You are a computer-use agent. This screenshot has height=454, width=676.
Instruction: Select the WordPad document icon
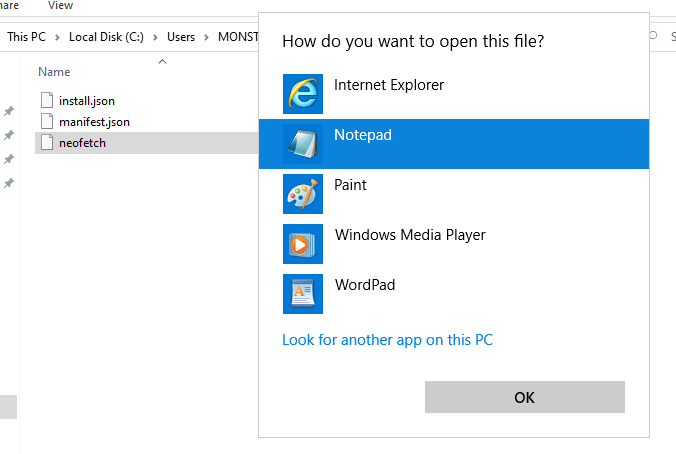(x=303, y=294)
